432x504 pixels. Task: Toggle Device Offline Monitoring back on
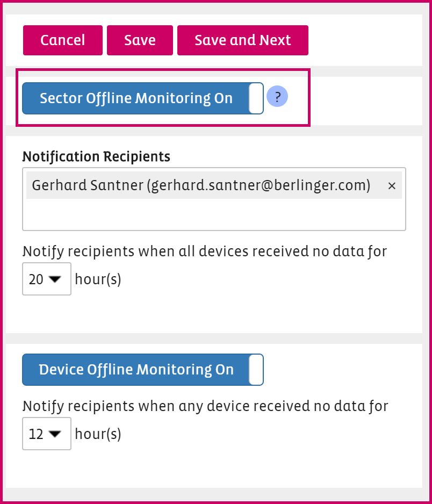[142, 369]
